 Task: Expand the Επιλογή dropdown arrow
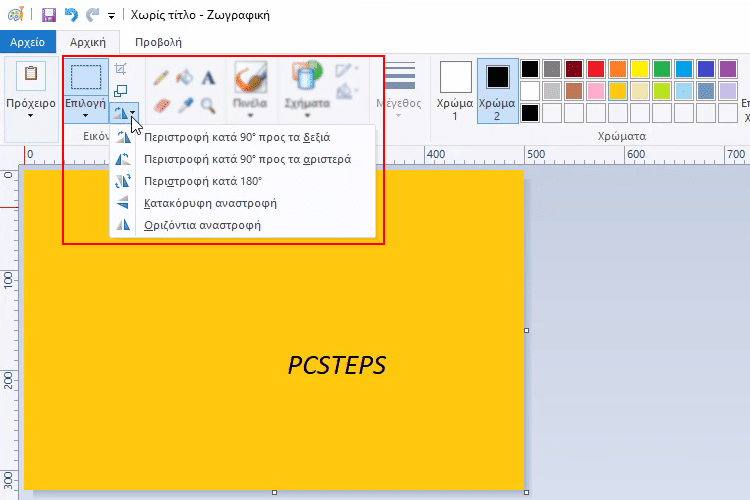86,115
